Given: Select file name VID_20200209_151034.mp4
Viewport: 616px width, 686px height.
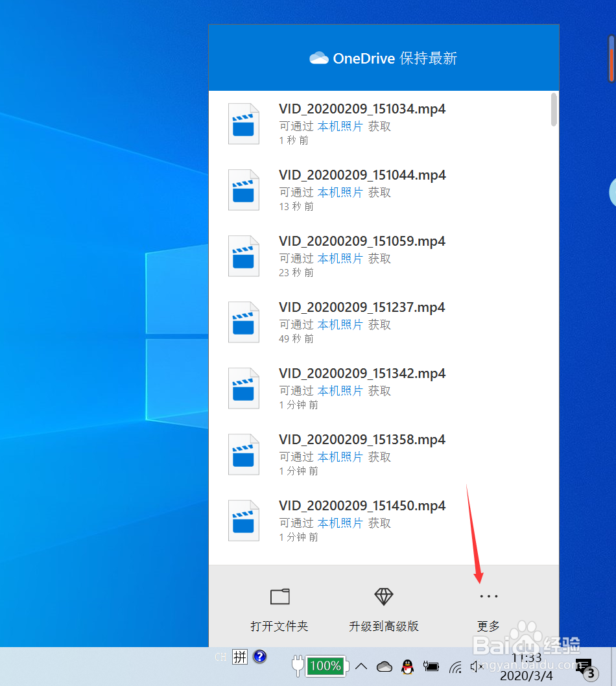Looking at the screenshot, I should [x=362, y=109].
